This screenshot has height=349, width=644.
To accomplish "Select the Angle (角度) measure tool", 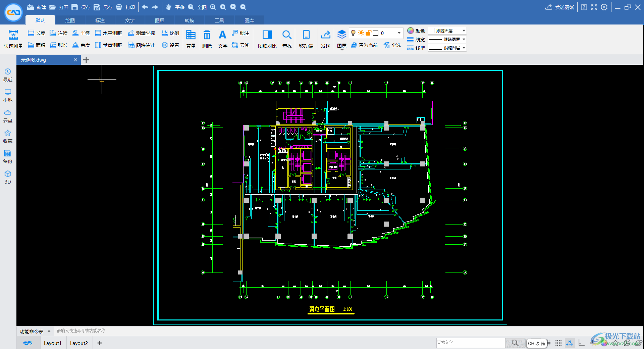I will click(x=81, y=45).
